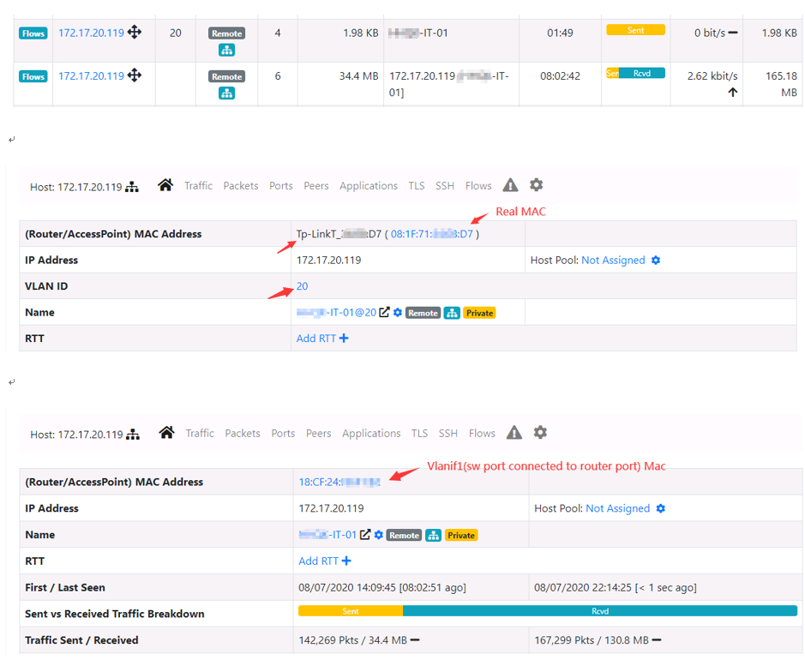Open the Traffic section of the host view

click(199, 185)
